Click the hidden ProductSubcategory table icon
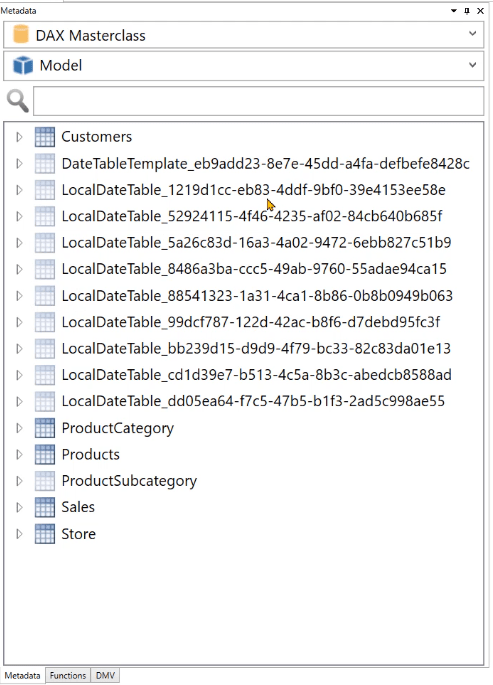The image size is (493, 685). (45, 481)
